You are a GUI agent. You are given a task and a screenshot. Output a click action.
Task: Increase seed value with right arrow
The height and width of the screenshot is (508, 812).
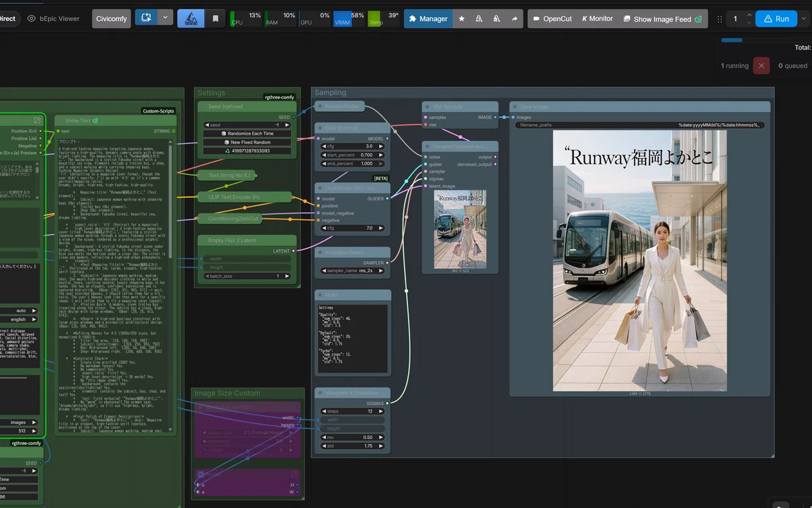[288, 125]
